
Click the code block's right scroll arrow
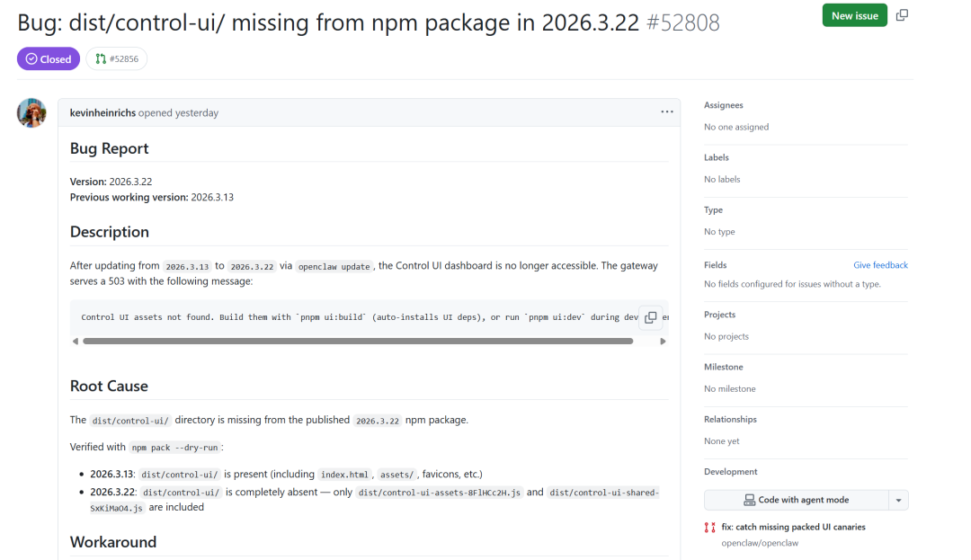[x=663, y=341]
